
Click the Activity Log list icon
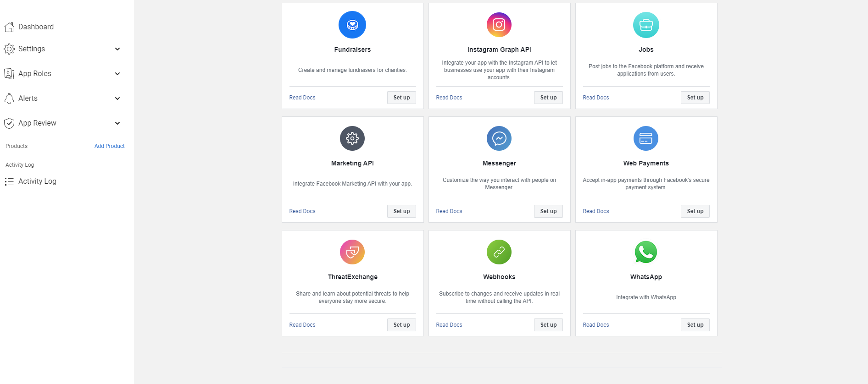click(x=9, y=181)
